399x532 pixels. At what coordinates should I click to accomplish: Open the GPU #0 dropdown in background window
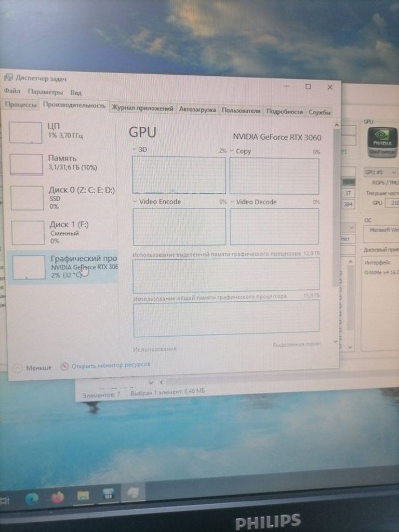(381, 172)
